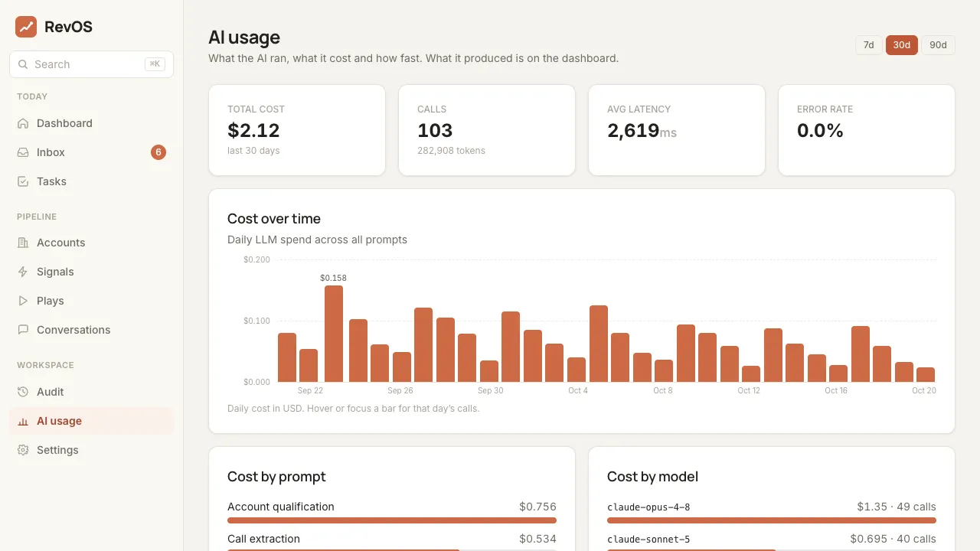Click the Account qualification cost bar
This screenshot has width=980, height=551.
392,520
